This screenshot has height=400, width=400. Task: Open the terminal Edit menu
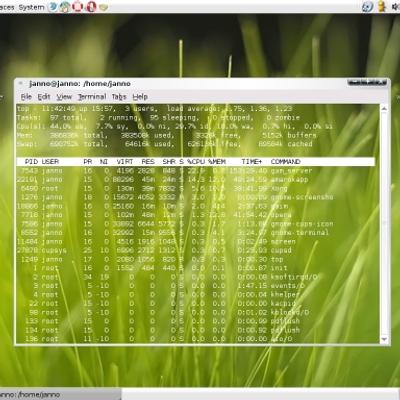(44, 97)
